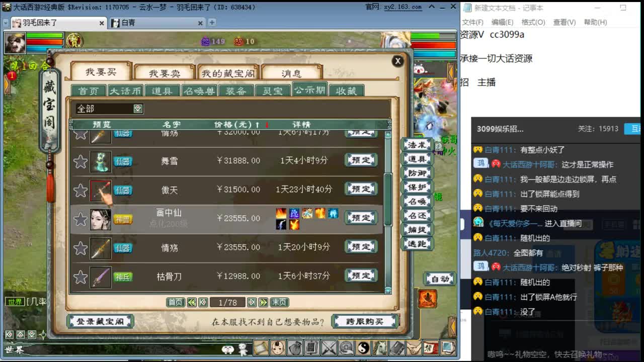Go to next page arrow
This screenshot has width=644, height=362.
(252, 302)
